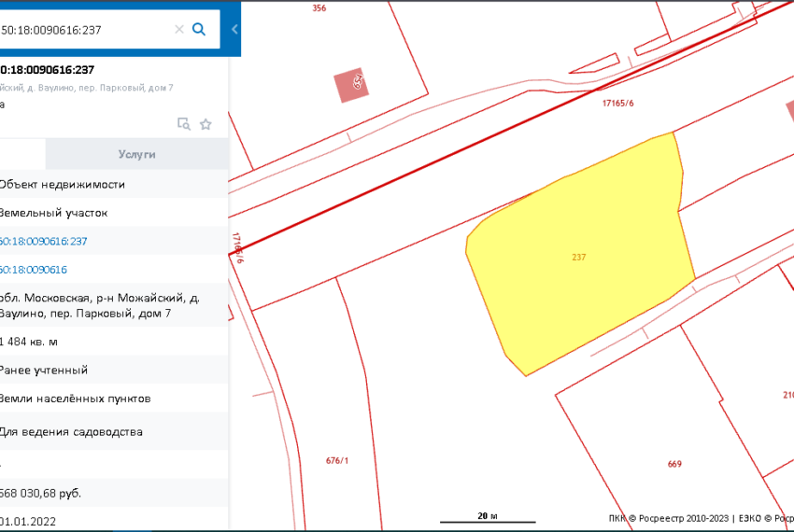Viewport: 794px width, 532px height.
Task: Add parcel to favorites with the star icon
Action: [206, 124]
